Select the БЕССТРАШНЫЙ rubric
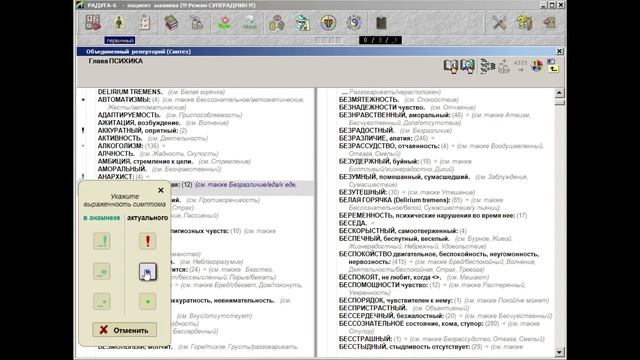Viewport: 640px width, 360px height. click(365, 339)
